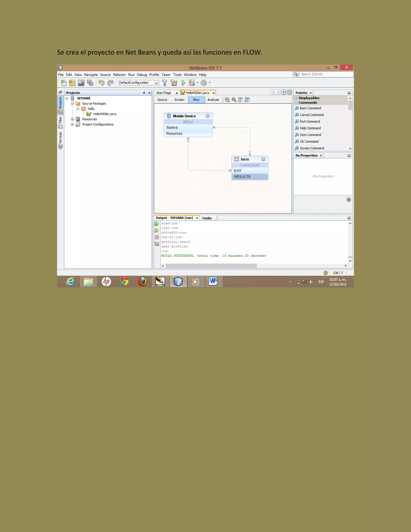This screenshot has height=532, width=411.
Task: Click the Clean and Build Project icon
Action: [x=174, y=83]
